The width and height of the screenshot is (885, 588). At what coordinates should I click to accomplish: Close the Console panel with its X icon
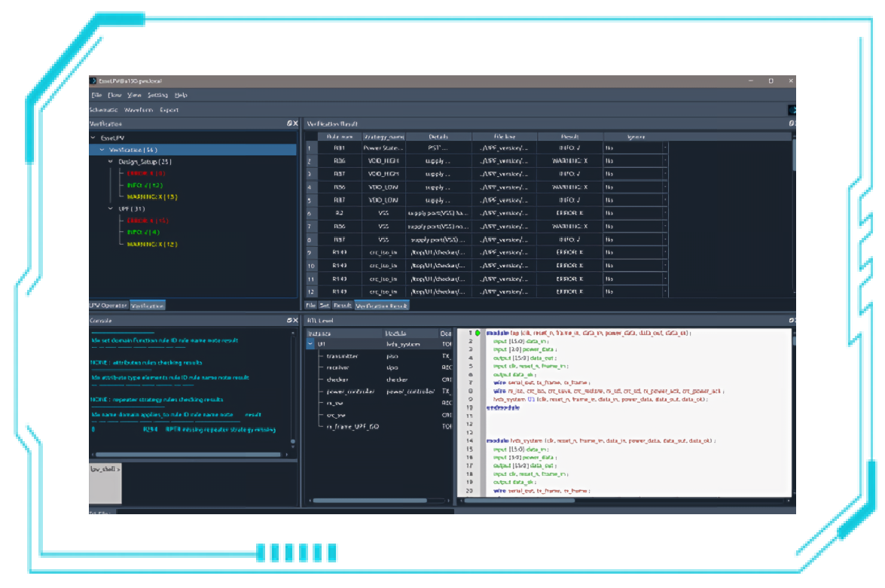coord(295,321)
